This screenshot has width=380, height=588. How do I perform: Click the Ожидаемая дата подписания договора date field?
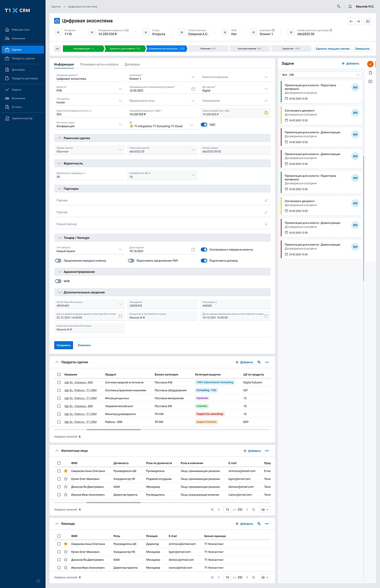(159, 89)
